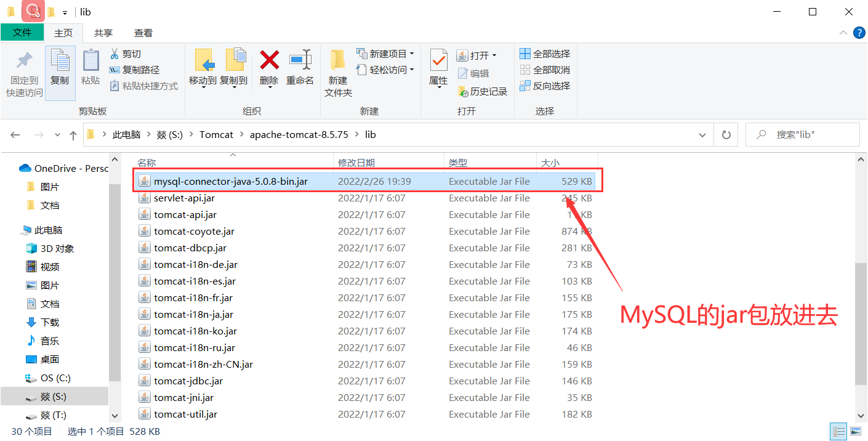
Task: Select the tomcat-jdbc.jar file
Action: point(188,380)
